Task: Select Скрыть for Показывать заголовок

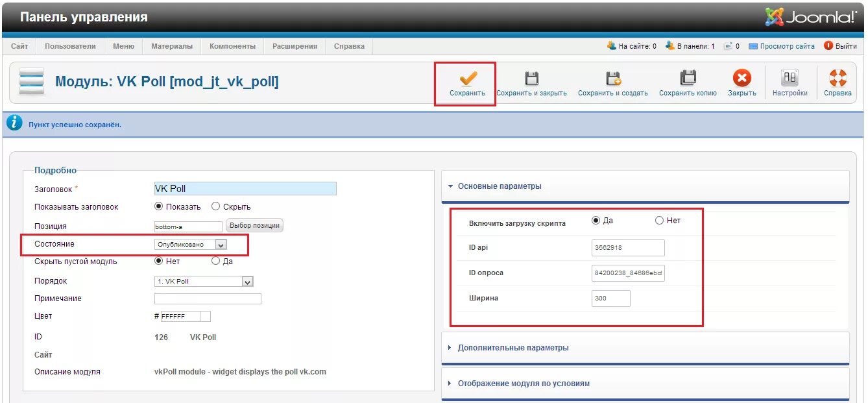Action: (x=215, y=206)
